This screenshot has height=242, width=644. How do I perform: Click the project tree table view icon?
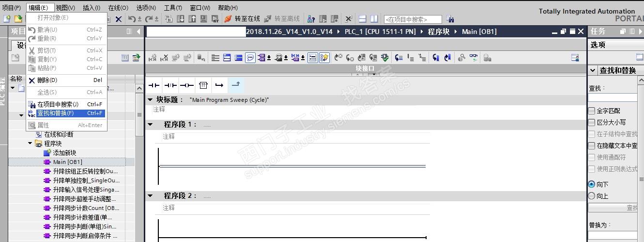125,58
